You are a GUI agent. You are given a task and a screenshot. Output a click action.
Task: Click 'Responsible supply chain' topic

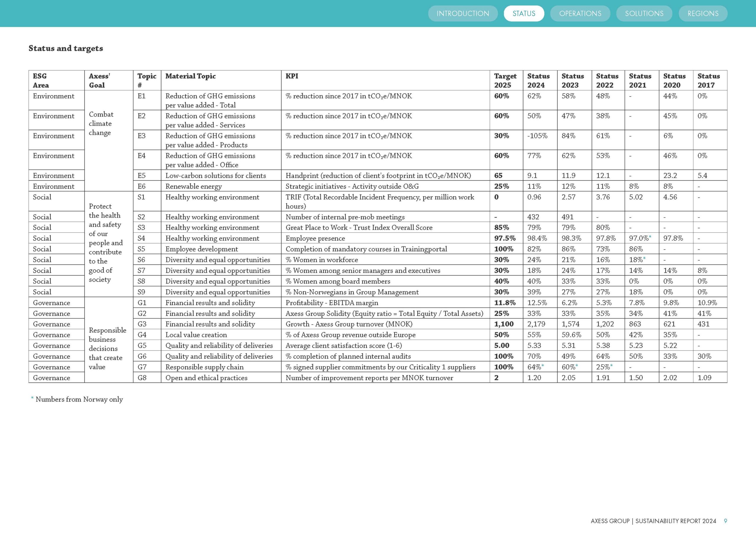coord(204,367)
